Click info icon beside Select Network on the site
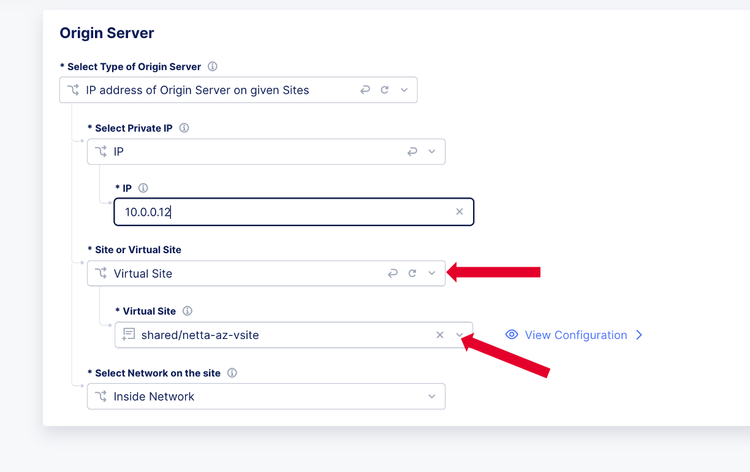The width and height of the screenshot is (750, 472). pos(232,373)
